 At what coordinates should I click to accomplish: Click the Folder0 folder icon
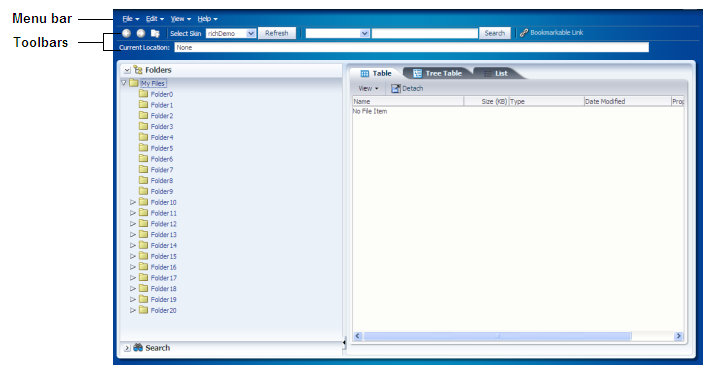coord(143,94)
